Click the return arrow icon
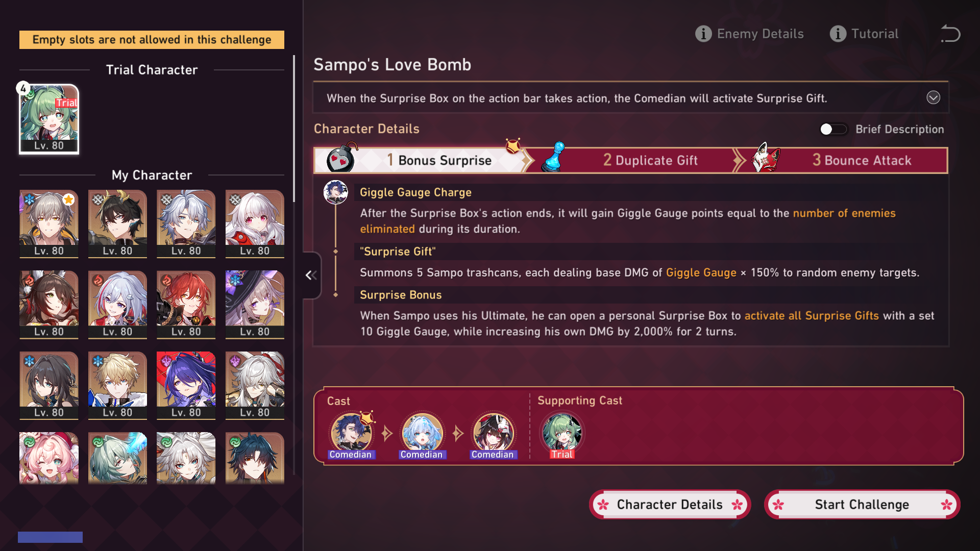Viewport: 980px width, 551px height. pos(950,34)
